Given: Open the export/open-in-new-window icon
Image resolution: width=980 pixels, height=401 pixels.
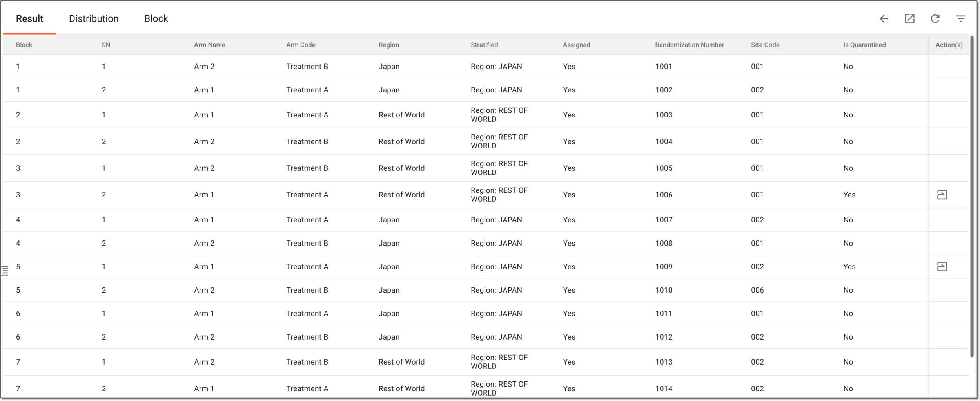Looking at the screenshot, I should [x=909, y=18].
